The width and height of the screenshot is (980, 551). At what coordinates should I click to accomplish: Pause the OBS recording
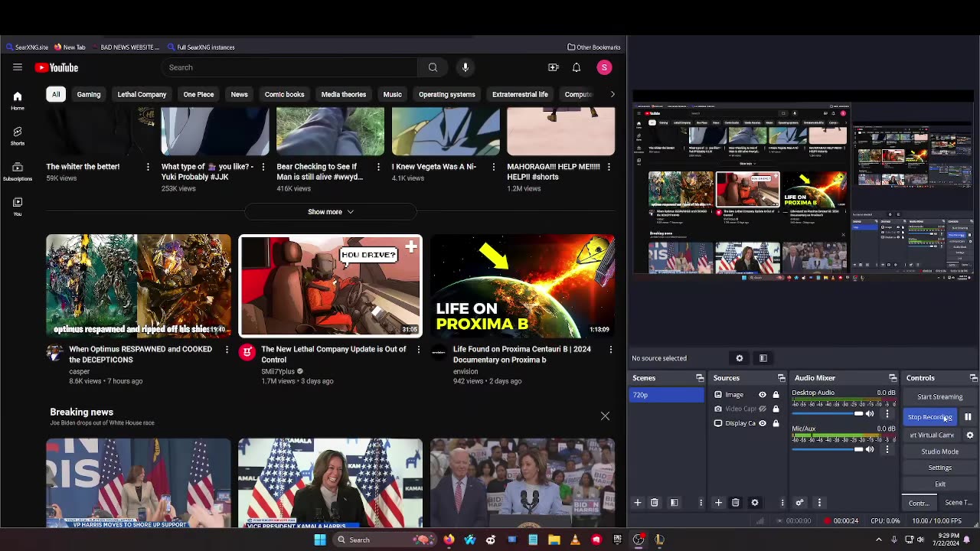click(968, 417)
